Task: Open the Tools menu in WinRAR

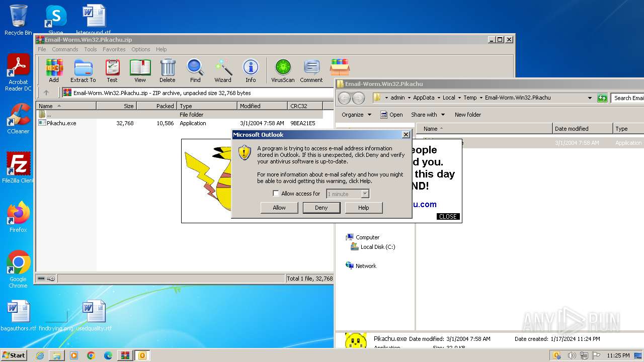Action: (x=91, y=49)
